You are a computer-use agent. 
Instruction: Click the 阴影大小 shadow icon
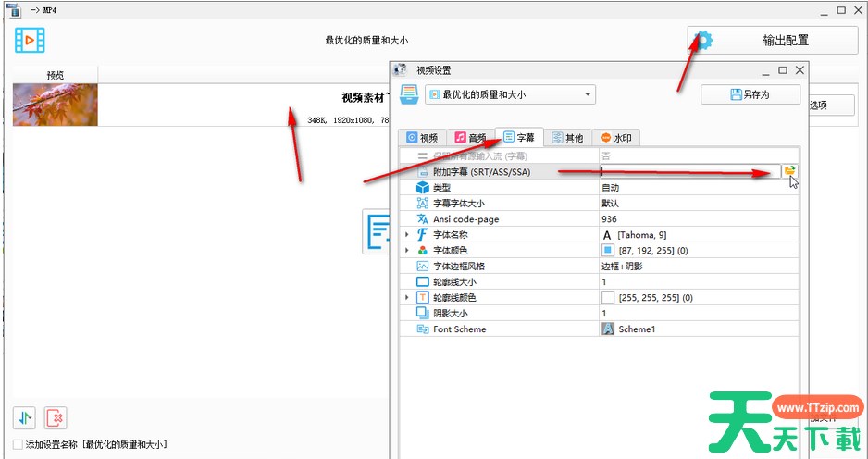click(423, 313)
